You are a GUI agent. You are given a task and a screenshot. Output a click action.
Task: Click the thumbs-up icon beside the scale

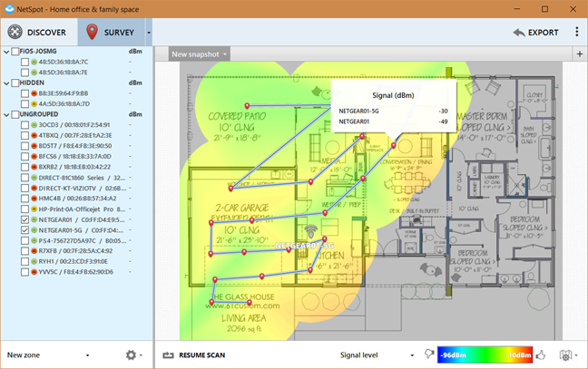(x=541, y=354)
